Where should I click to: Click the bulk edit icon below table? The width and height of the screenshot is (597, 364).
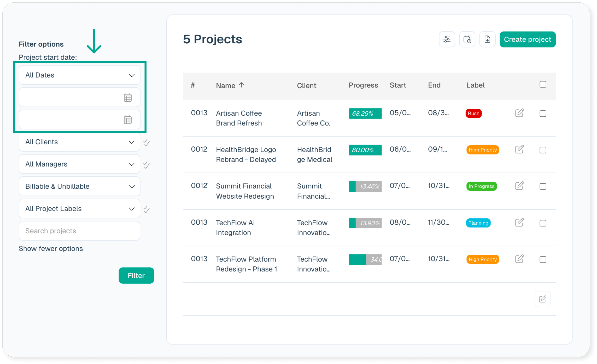tap(542, 299)
